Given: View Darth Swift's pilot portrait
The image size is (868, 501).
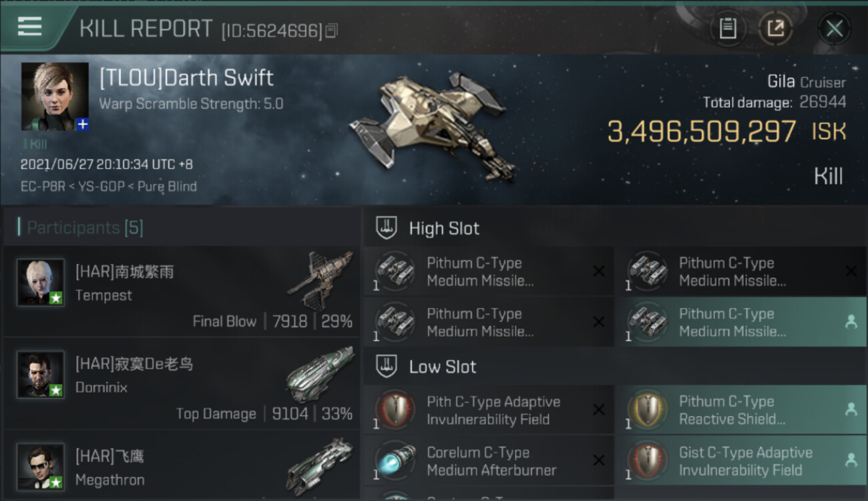Looking at the screenshot, I should (x=55, y=96).
